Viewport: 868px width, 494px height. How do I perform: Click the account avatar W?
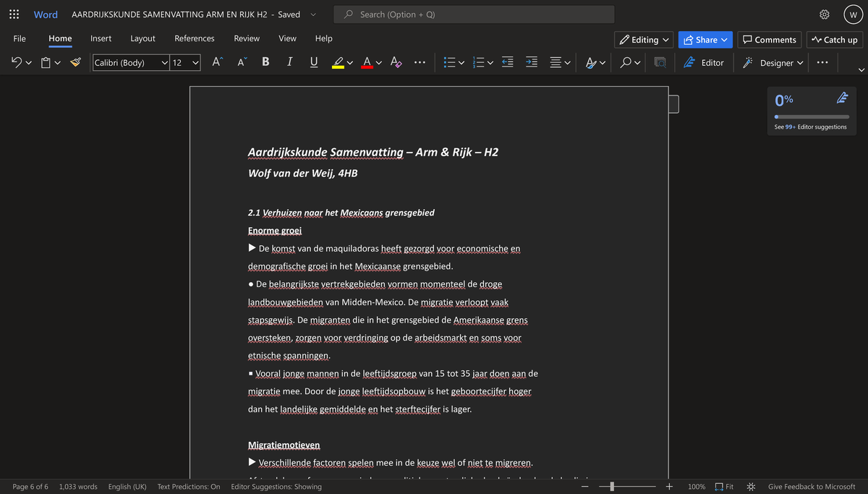coord(854,14)
